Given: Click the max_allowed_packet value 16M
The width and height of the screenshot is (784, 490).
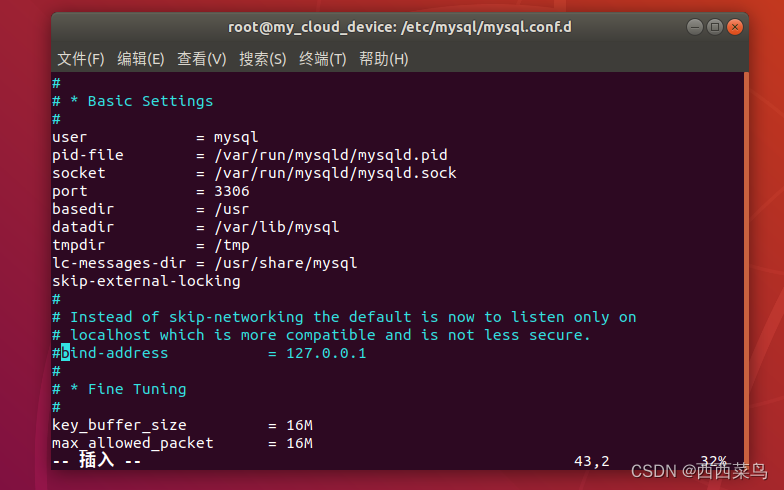Looking at the screenshot, I should 300,443.
